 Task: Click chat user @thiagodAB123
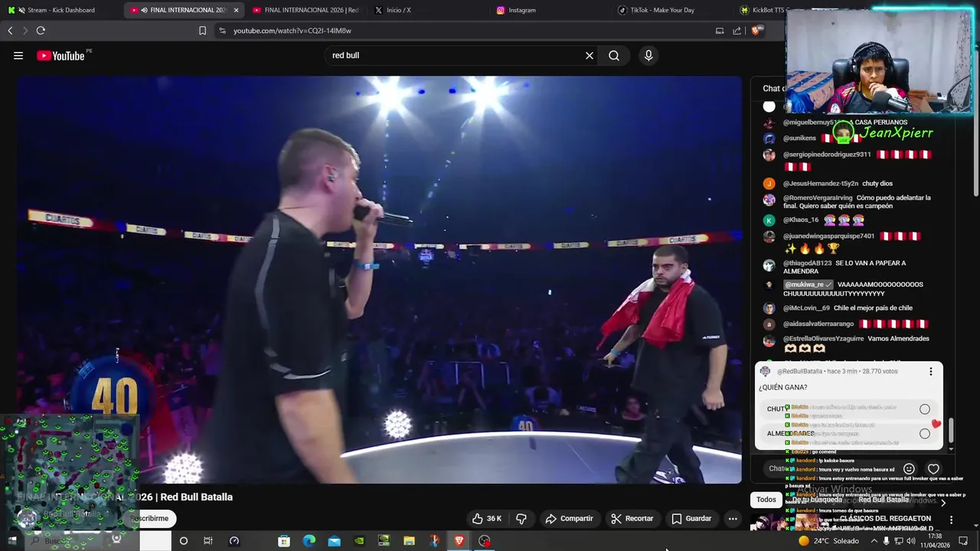(x=807, y=263)
